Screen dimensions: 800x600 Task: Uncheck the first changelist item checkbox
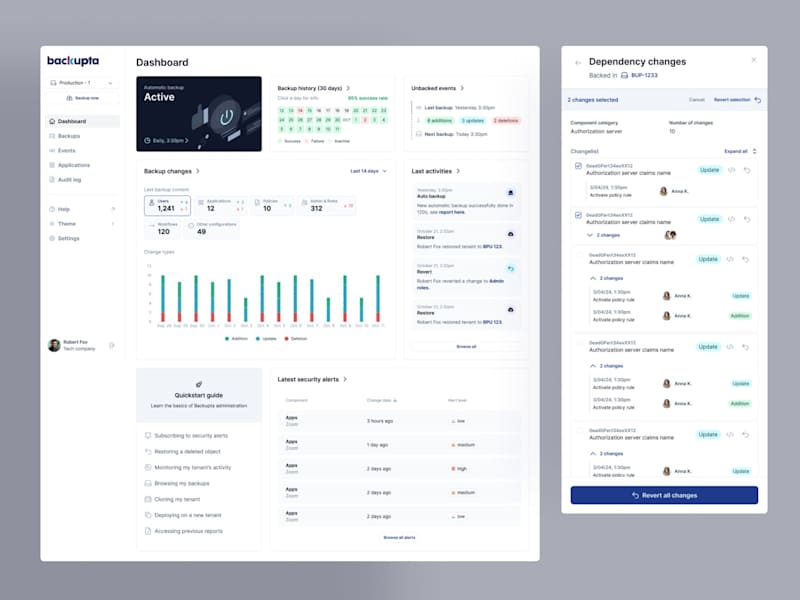point(578,166)
